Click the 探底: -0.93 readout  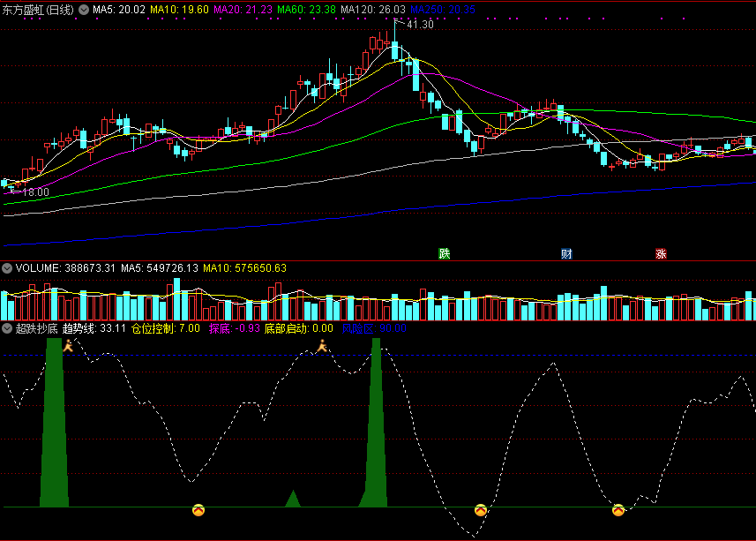235,329
